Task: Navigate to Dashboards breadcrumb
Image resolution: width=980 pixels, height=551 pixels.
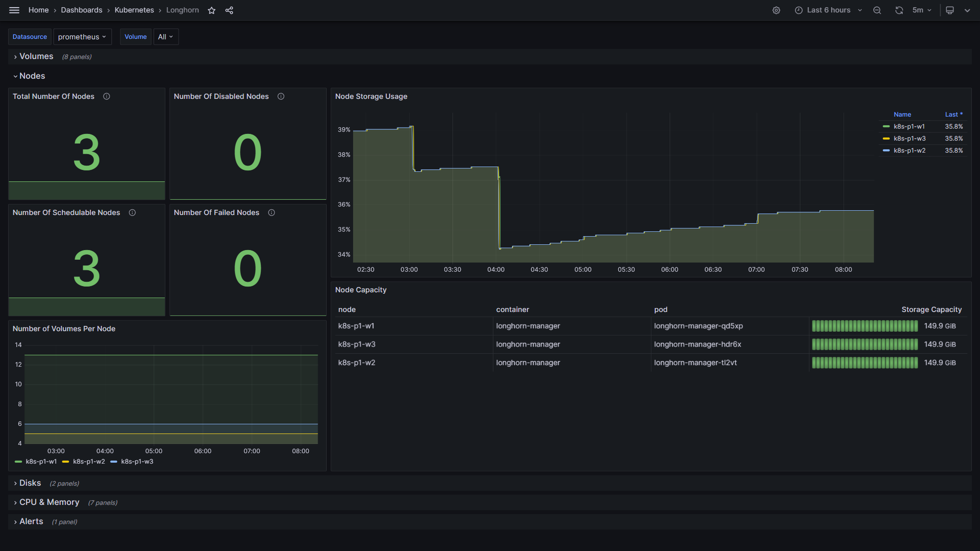Action: coord(81,10)
